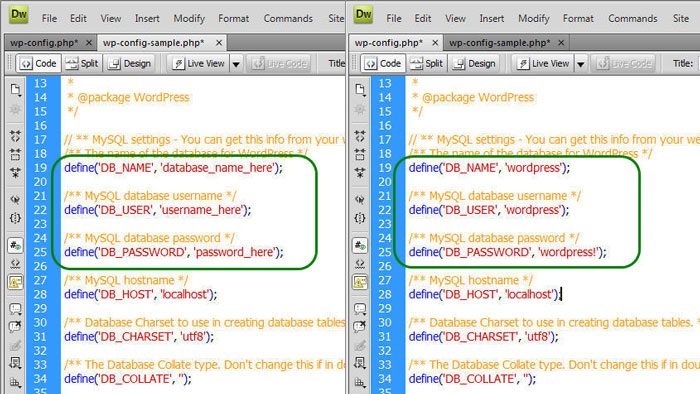The image size is (700, 394).
Task: Open the Site menu in the right window
Action: click(681, 19)
